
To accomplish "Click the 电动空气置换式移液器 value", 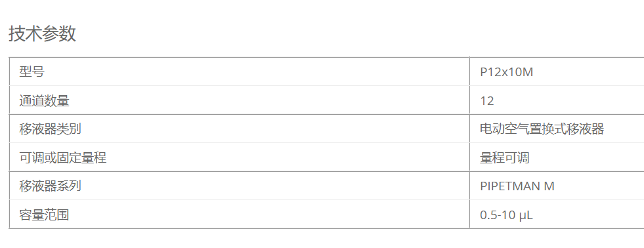I will pos(542,129).
